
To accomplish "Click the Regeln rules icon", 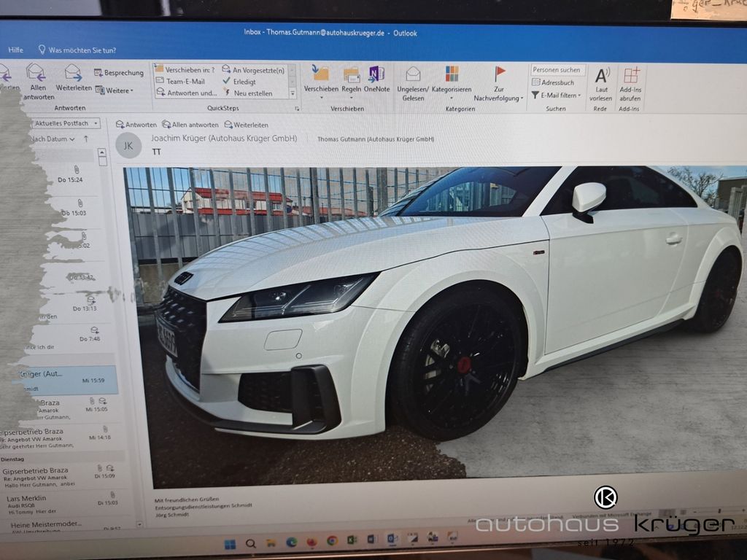I will (352, 75).
